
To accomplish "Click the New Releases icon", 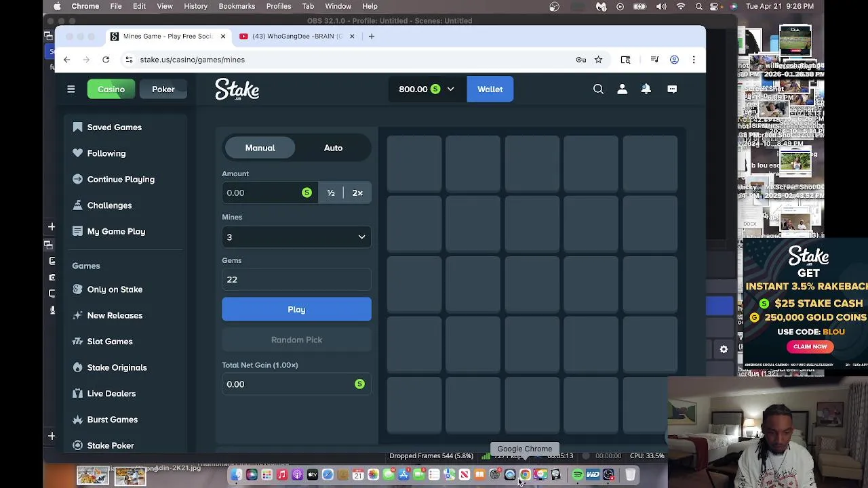I will point(77,315).
